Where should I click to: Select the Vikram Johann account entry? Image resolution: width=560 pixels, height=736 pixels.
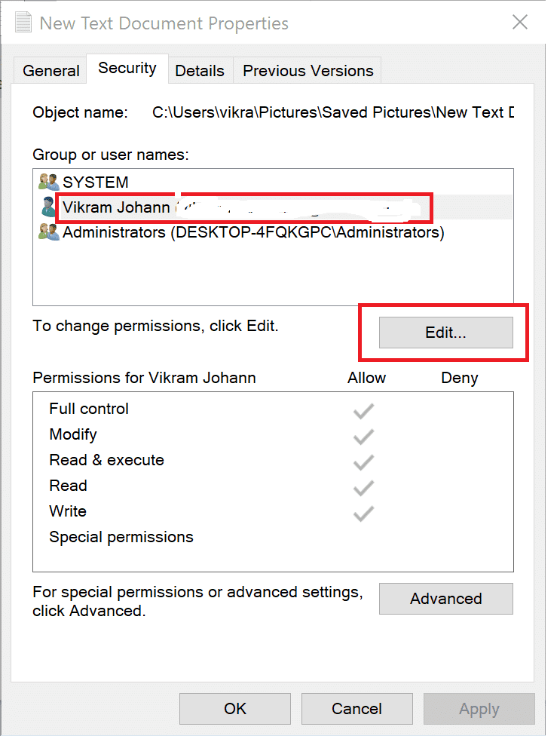[x=117, y=207]
